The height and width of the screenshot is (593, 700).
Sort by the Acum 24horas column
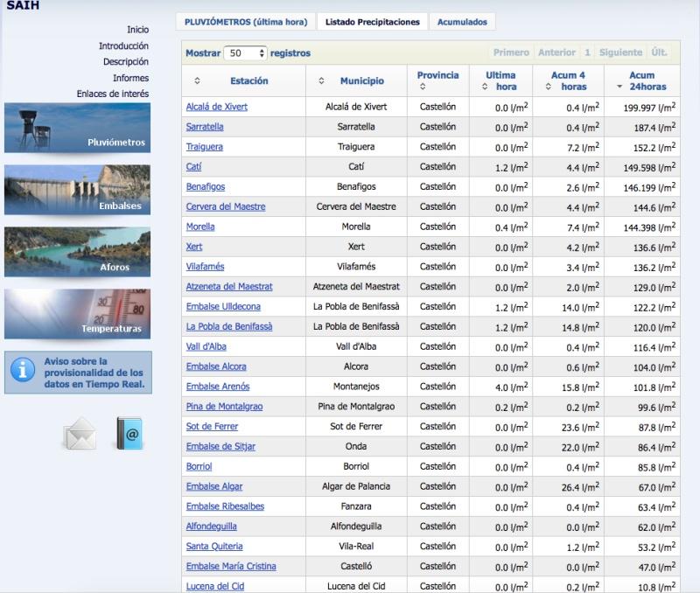[641, 81]
